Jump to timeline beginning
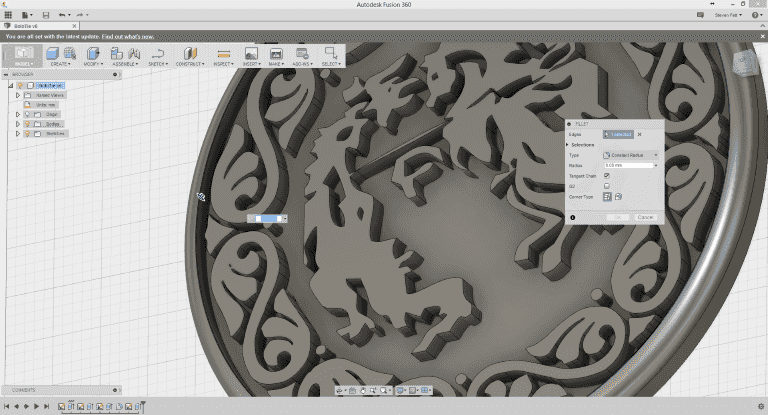The image size is (768, 415). [x=6, y=406]
